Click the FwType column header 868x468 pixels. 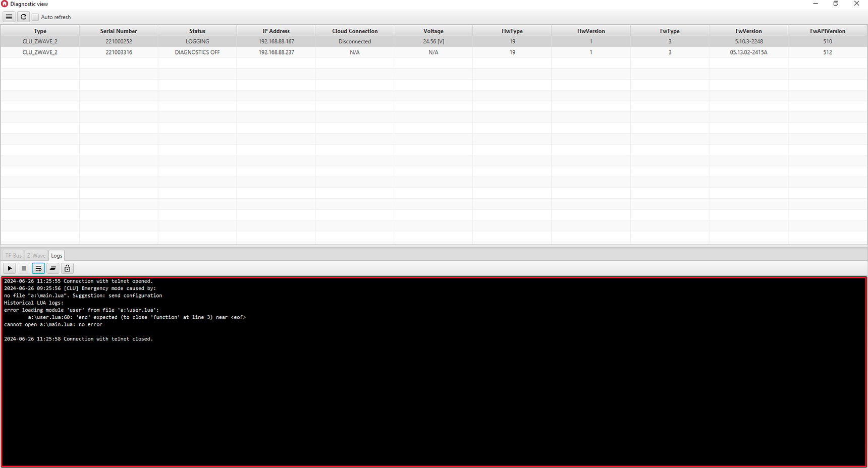[670, 31]
